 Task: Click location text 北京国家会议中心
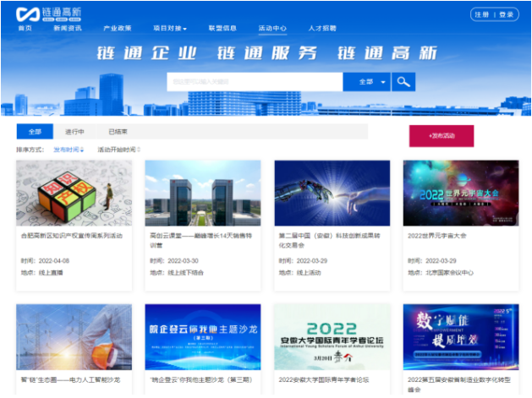[450, 273]
